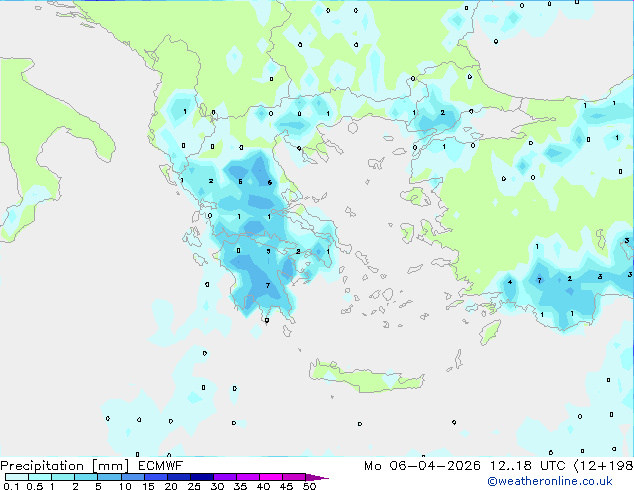Click the 35–40 mm magenta legend swatch
Image resolution: width=634 pixels, height=490 pixels.
[247, 477]
